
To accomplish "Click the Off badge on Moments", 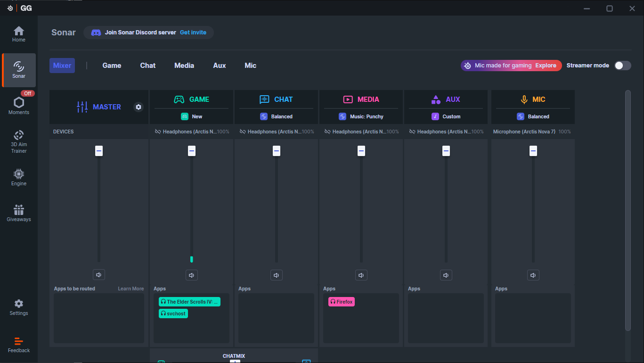I will click(x=28, y=93).
